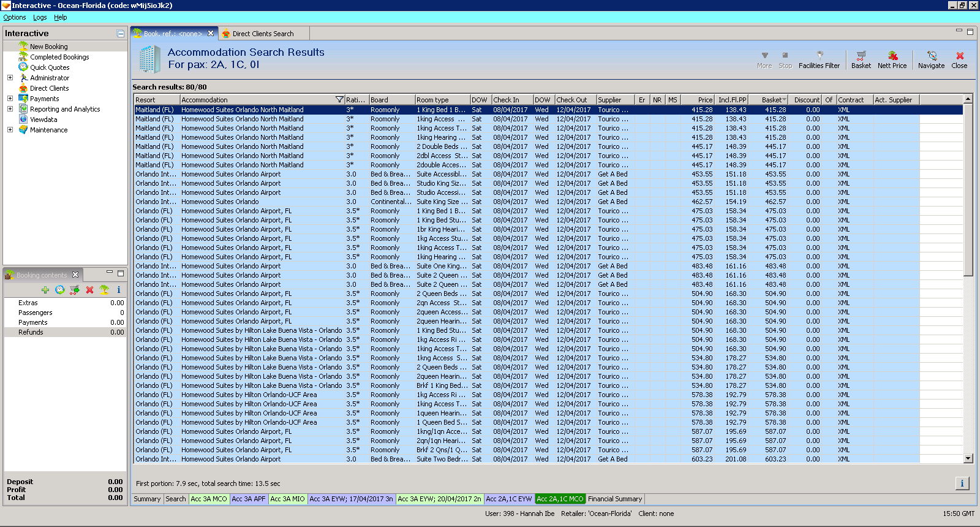The height and width of the screenshot is (527, 980).
Task: Open the Financial Summary tab
Action: (x=615, y=499)
